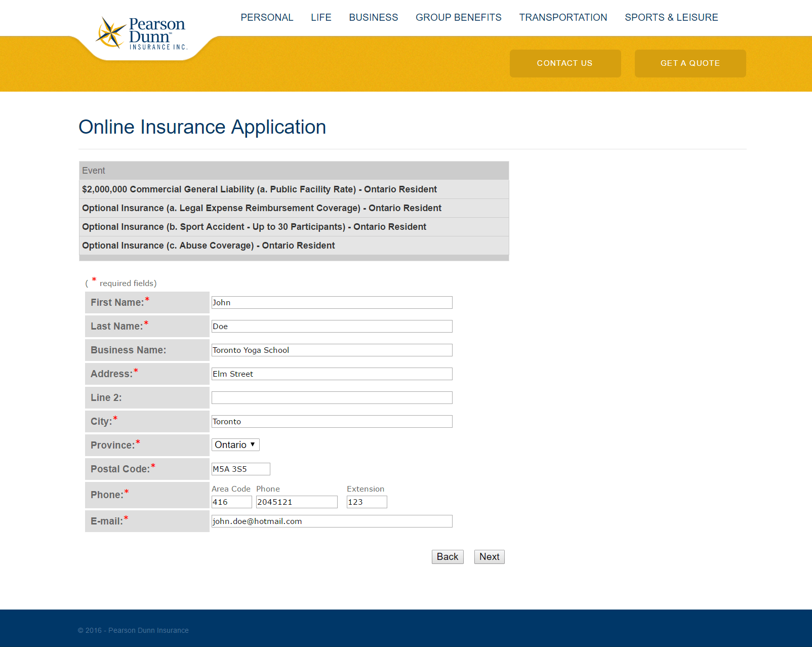Open the LIFE menu
The image size is (812, 647).
coord(321,17)
